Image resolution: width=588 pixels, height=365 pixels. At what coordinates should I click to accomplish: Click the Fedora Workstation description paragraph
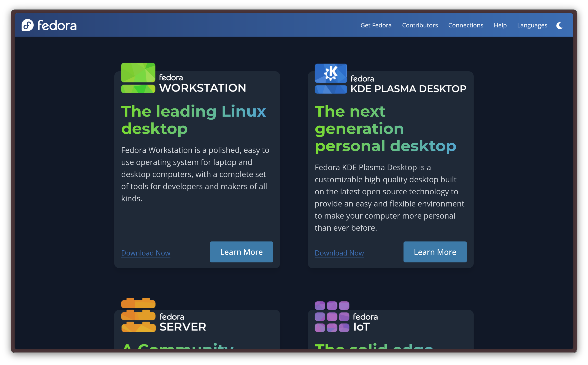[195, 174]
